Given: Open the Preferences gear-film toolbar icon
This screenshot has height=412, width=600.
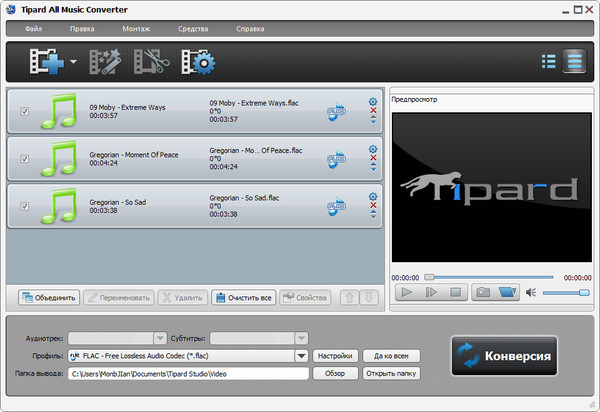Looking at the screenshot, I should point(199,62).
